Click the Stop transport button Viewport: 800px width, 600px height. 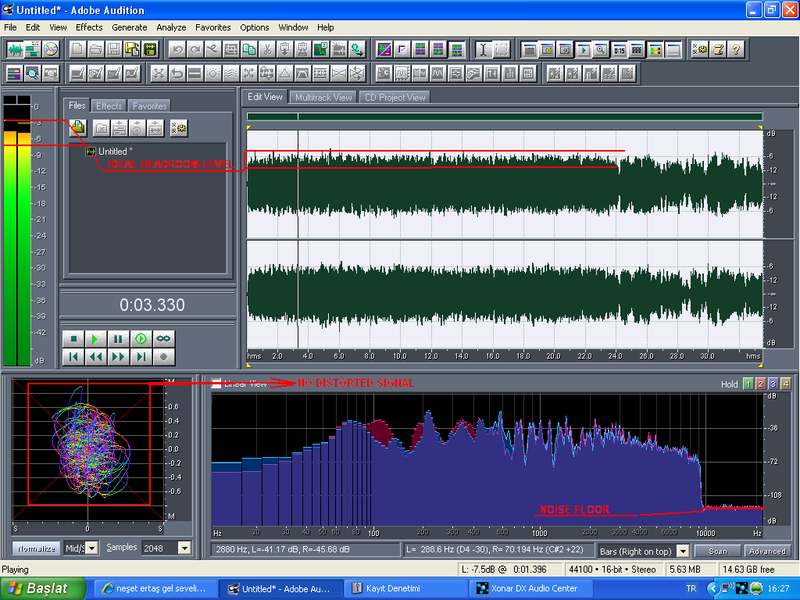[73, 339]
